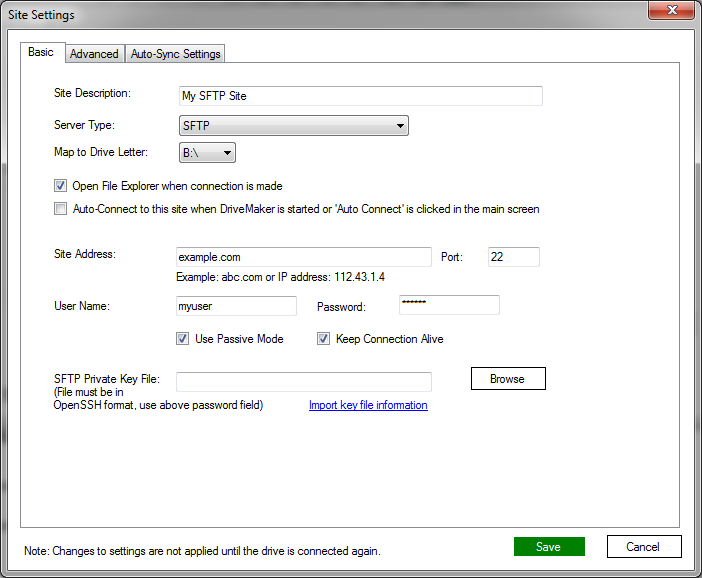Disable the Use Passive Mode checkbox
The height and width of the screenshot is (578, 702).
[x=182, y=339]
